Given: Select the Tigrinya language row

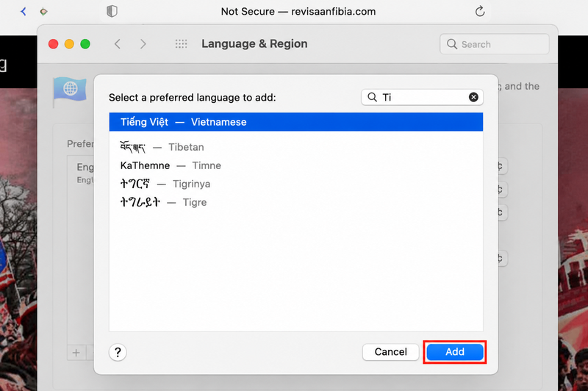Looking at the screenshot, I should pos(296,184).
